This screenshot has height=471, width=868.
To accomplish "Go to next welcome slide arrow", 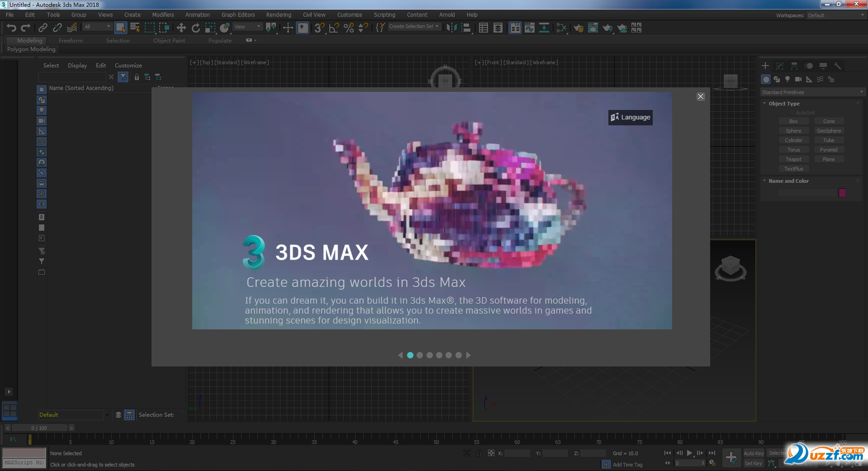I will point(469,355).
